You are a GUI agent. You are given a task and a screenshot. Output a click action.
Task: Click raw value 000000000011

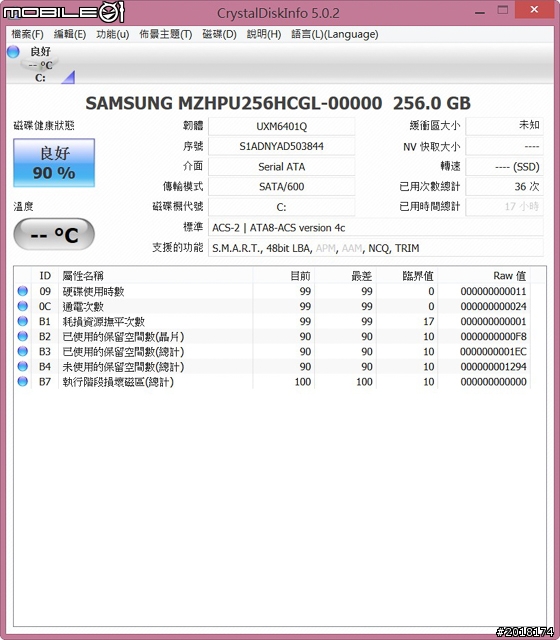click(493, 291)
